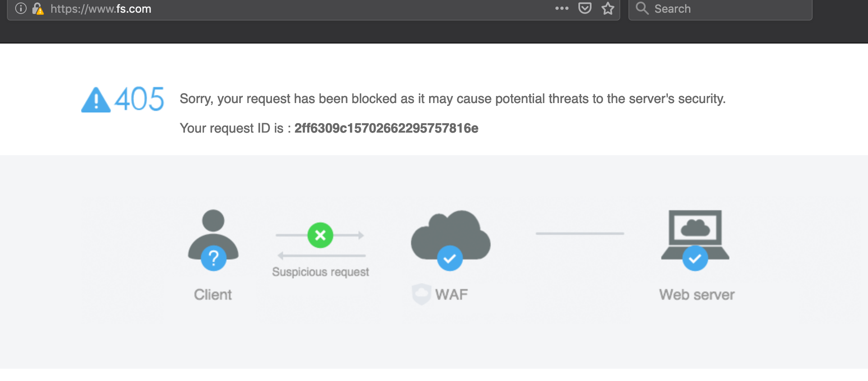Click the https://www.fs.com address bar

[x=287, y=9]
